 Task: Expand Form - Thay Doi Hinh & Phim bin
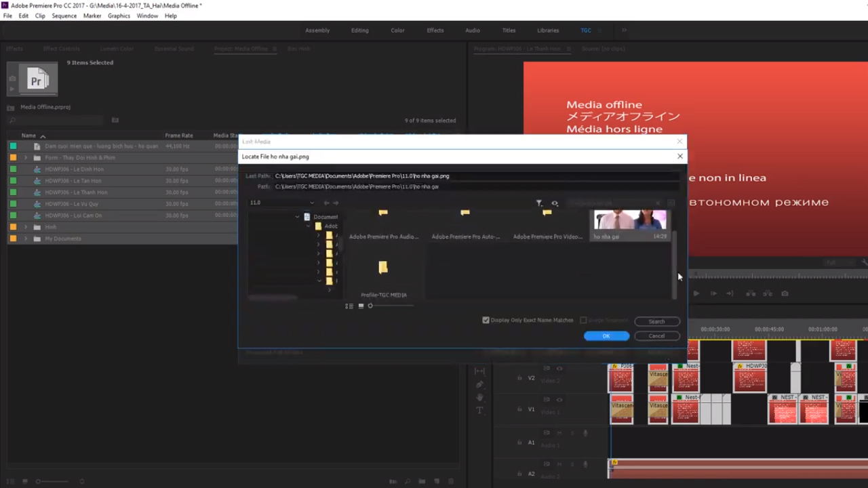[x=26, y=157]
